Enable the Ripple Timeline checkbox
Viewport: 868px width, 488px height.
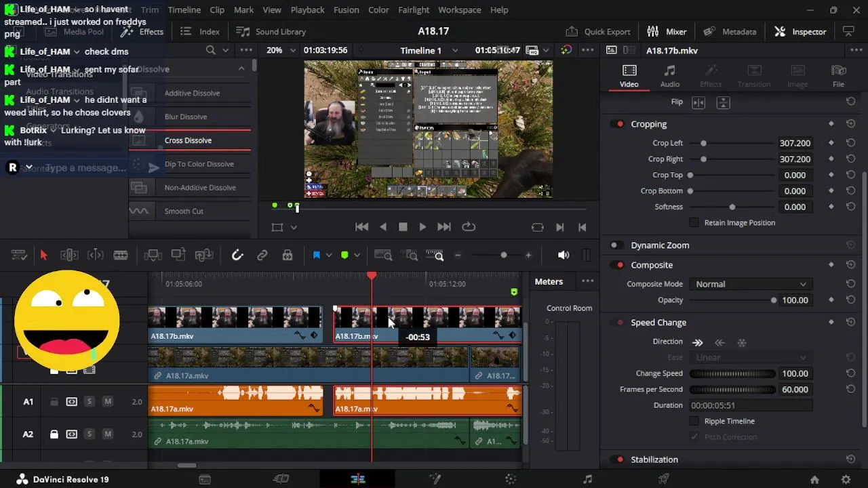coord(694,421)
